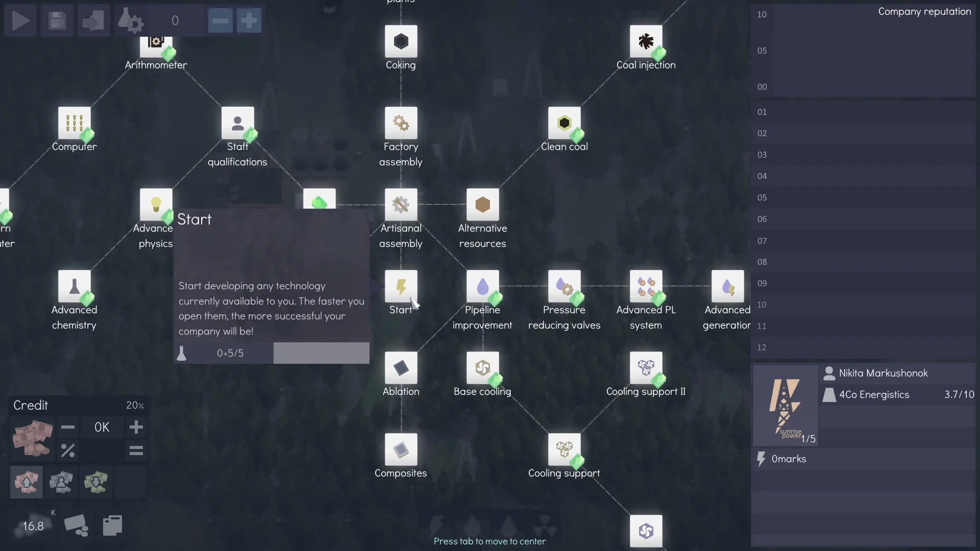Screen dimensions: 980x551
Task: Select the first credit type tab
Action: coord(27,482)
